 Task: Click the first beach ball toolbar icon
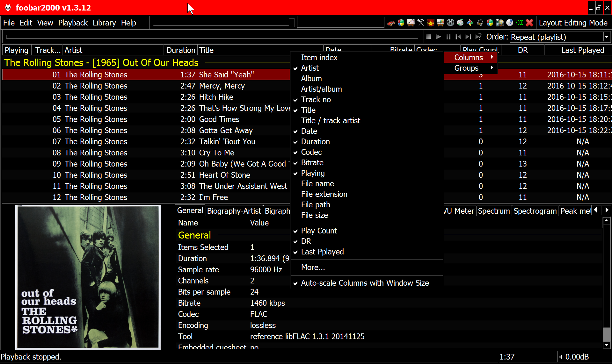pos(401,23)
